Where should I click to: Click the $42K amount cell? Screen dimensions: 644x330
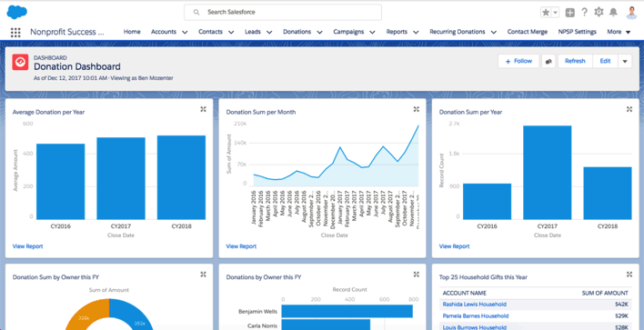pyautogui.click(x=621, y=305)
